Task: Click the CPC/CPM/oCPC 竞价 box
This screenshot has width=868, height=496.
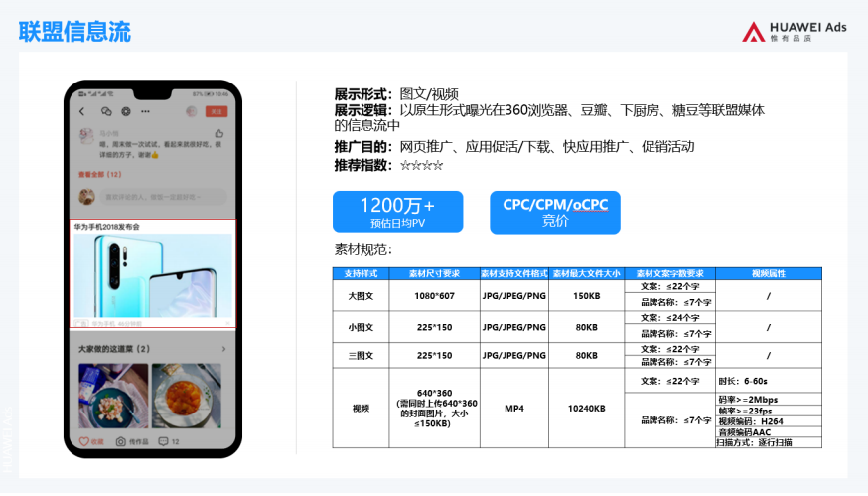Action: click(555, 213)
